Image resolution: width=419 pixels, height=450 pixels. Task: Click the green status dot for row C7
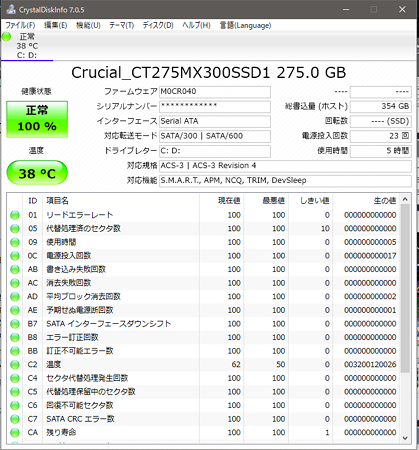[x=15, y=419]
